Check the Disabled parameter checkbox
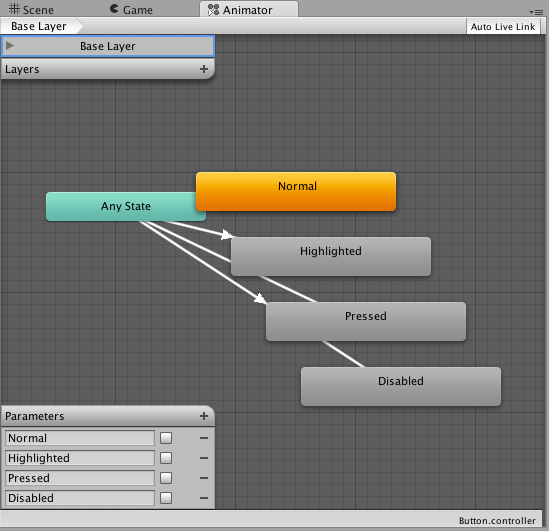 tap(166, 498)
